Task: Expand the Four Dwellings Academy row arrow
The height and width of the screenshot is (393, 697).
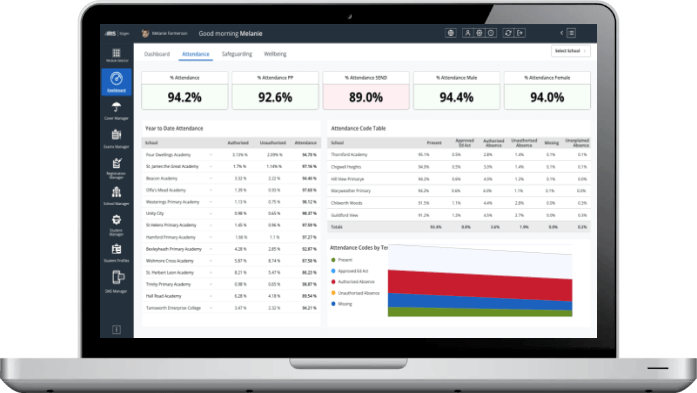Action: coord(211,155)
